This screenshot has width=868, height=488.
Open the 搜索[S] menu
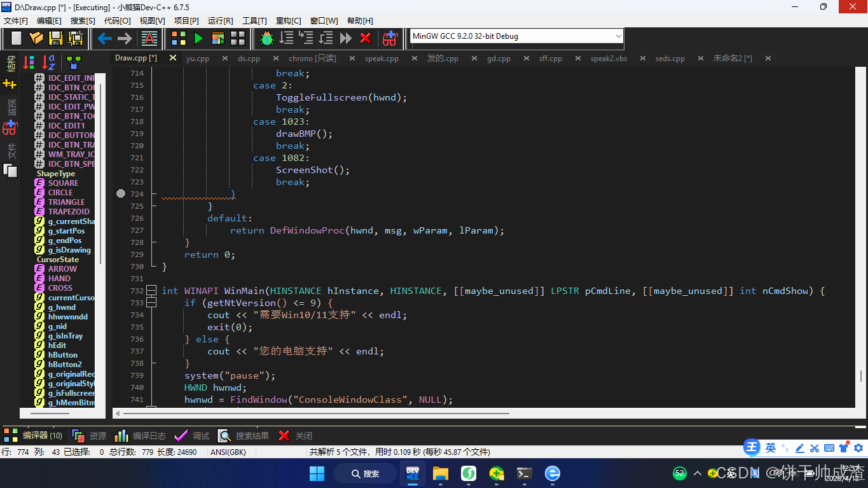coord(83,21)
